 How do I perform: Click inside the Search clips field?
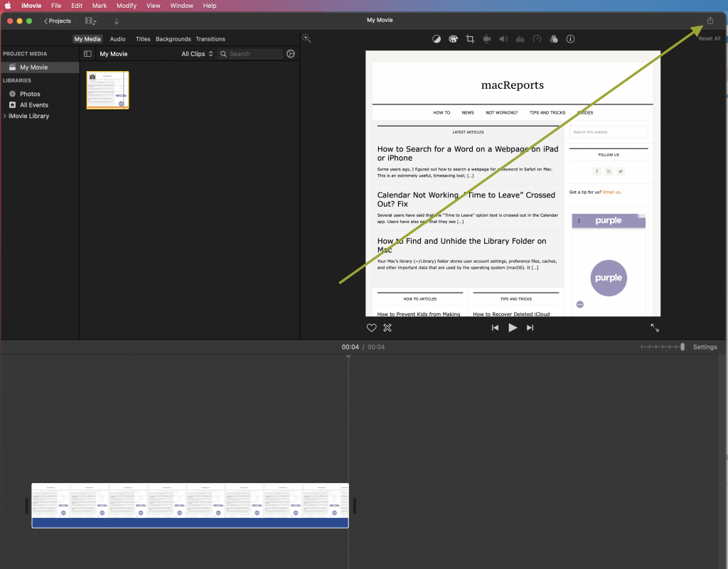tap(251, 54)
